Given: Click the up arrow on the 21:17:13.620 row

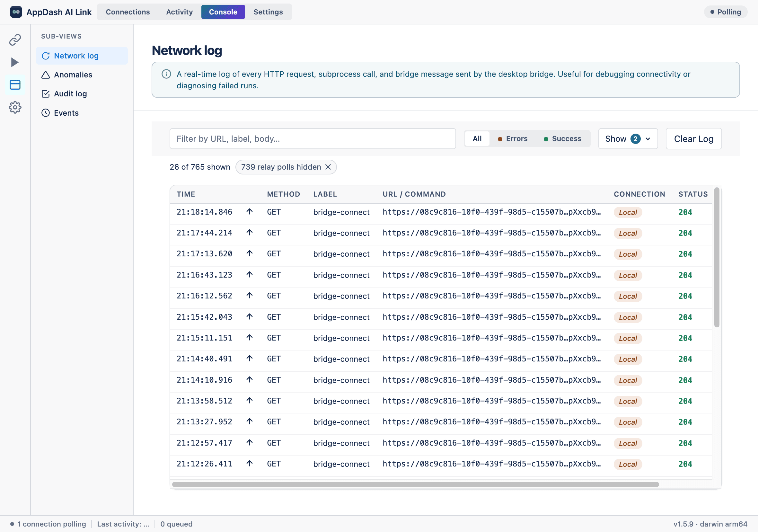Looking at the screenshot, I should click(x=250, y=253).
